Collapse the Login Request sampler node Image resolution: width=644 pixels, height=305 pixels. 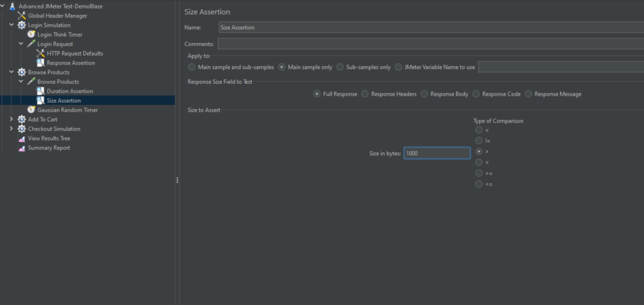[21, 44]
